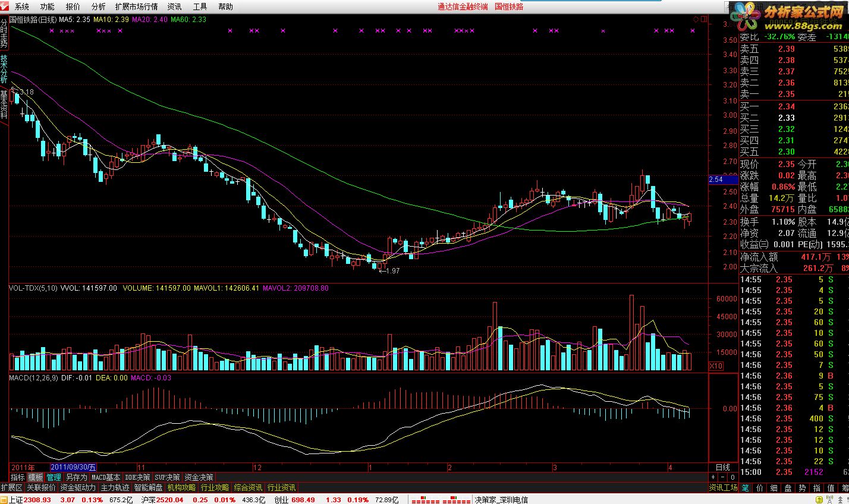Viewport: 849px width, 504px height.
Task: Switch to 分时走势 side tab
Action: tap(4, 33)
